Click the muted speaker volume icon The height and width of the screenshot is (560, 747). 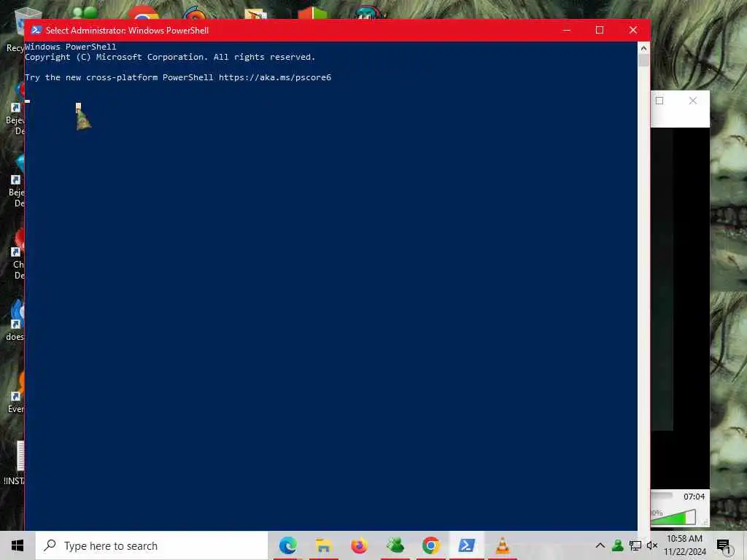652,545
